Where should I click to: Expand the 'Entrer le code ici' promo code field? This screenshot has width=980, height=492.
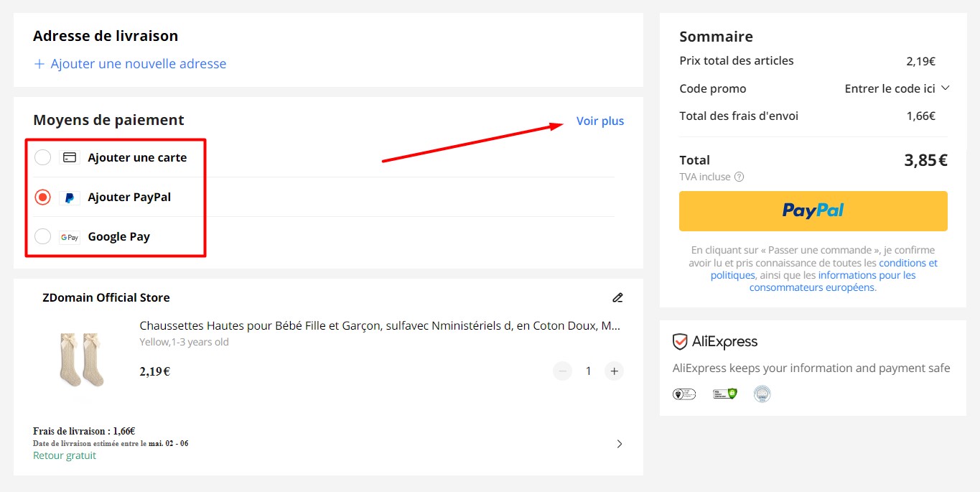pyautogui.click(x=897, y=88)
